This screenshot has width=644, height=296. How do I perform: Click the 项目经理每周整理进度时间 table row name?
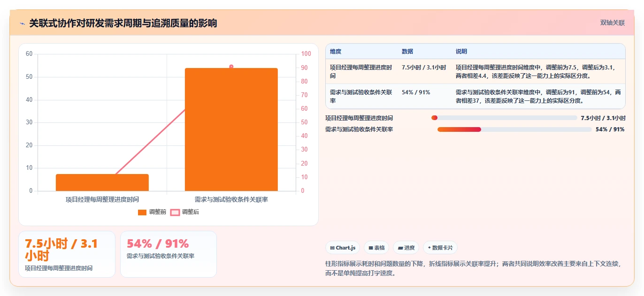(x=361, y=72)
